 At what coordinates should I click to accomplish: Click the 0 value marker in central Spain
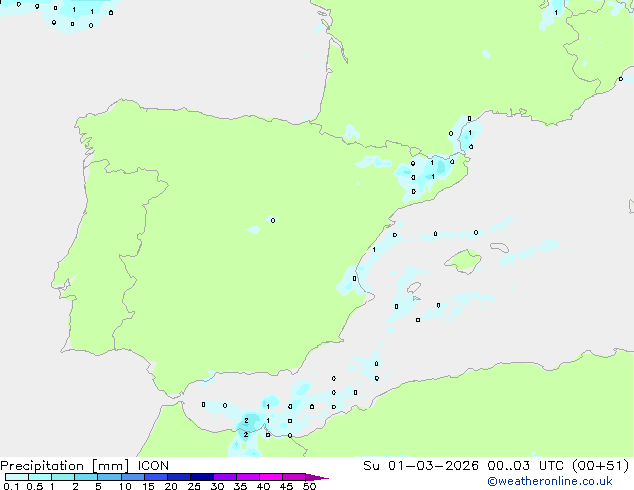point(272,220)
